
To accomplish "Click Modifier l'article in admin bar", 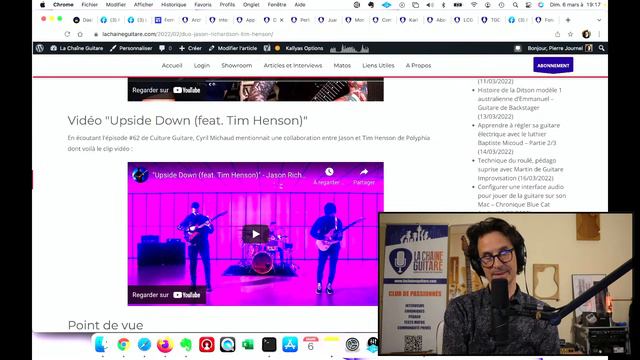I will point(233,48).
